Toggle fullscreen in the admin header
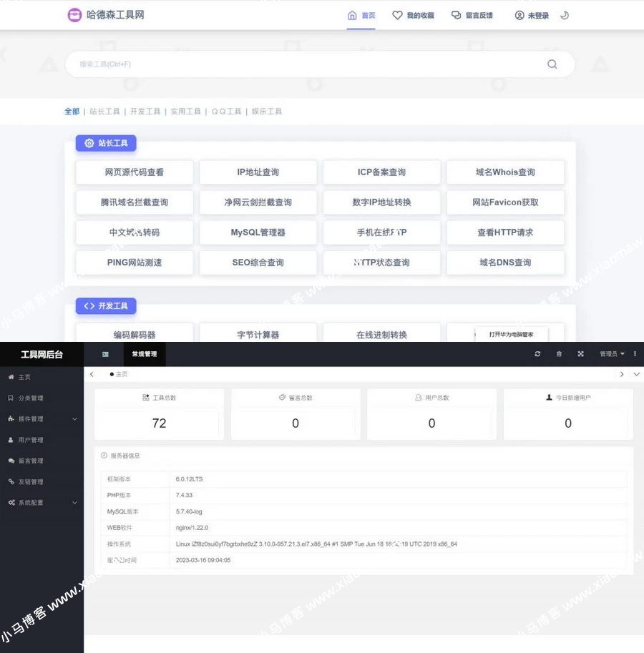This screenshot has width=644, height=653. tap(580, 354)
